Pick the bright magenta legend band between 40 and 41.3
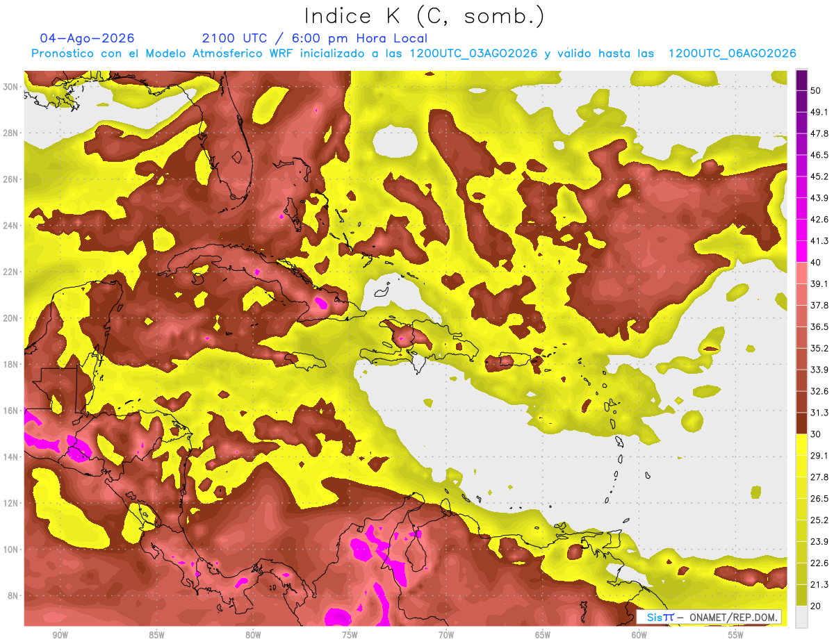The width and height of the screenshot is (834, 644). point(801,251)
